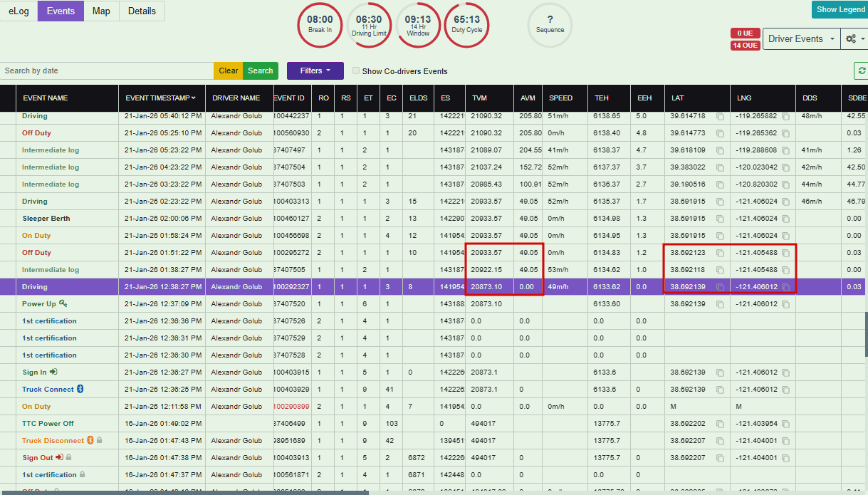This screenshot has width=868, height=495.
Task: Click the Sequence question-mark circle
Action: tap(550, 25)
